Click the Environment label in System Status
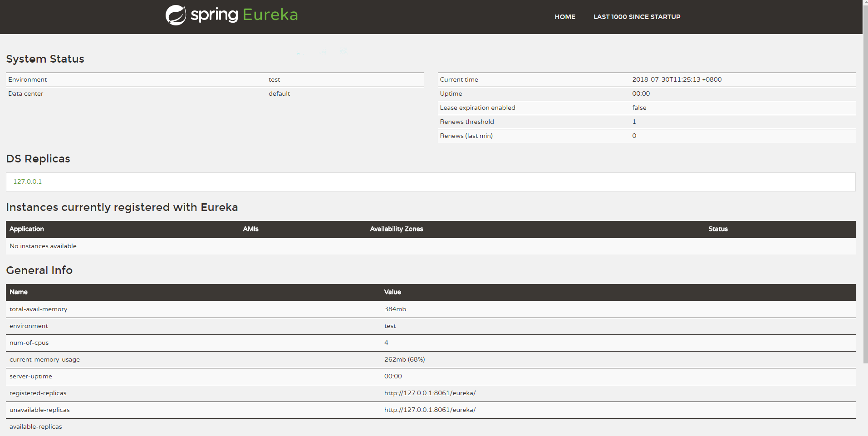The image size is (868, 436). 28,80
